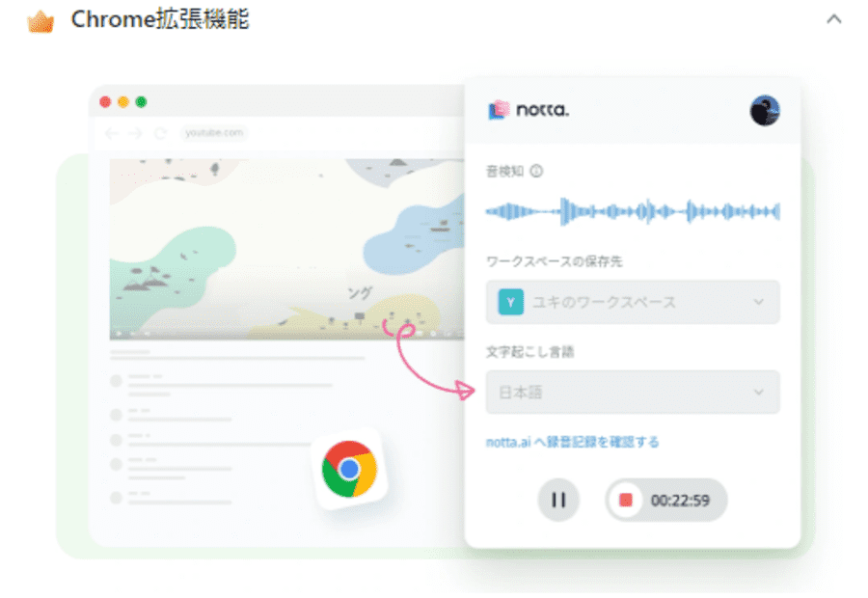Viewport: 868px width, 598px height.
Task: Open the user profile avatar
Action: click(765, 110)
